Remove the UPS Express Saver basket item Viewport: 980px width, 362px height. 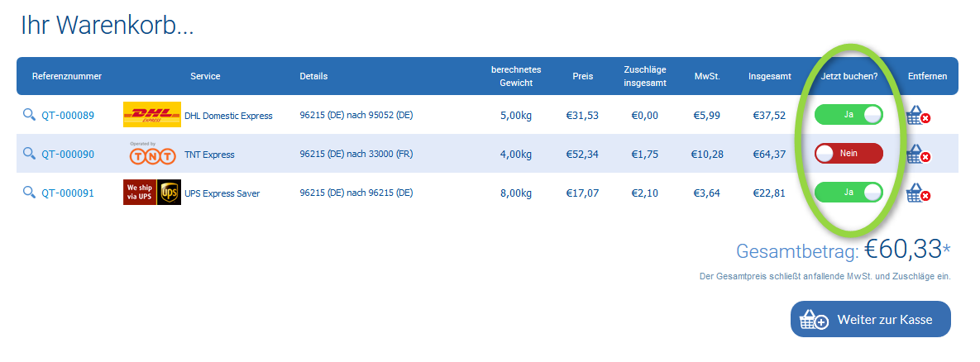pos(917,193)
